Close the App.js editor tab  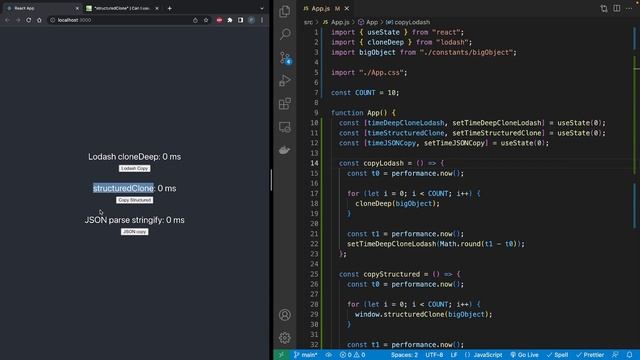(x=347, y=9)
